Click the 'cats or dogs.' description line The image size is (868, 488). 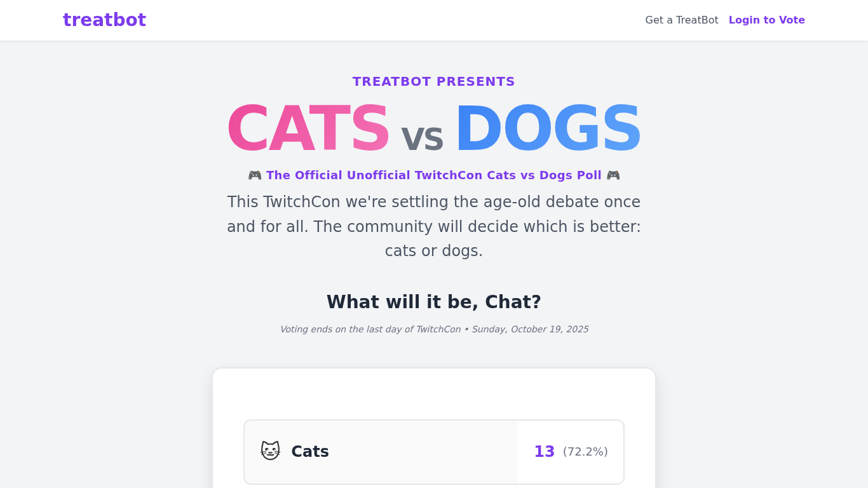(434, 251)
